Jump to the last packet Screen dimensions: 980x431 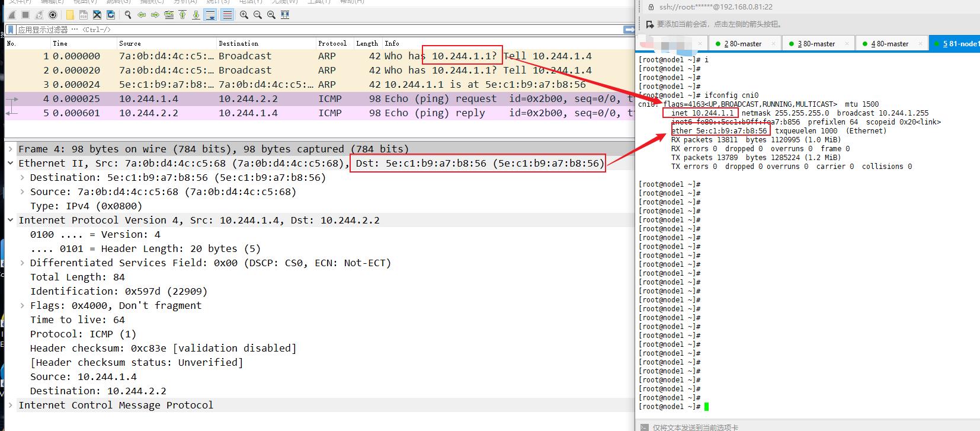pyautogui.click(x=196, y=15)
